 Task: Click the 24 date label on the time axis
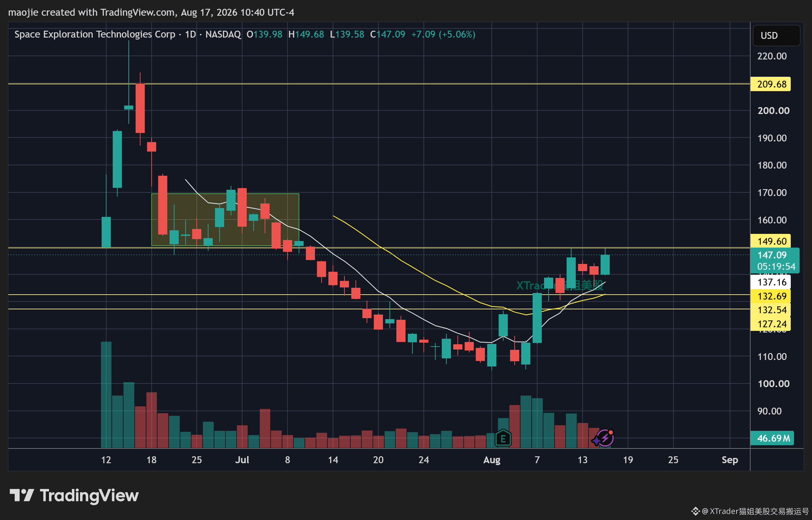click(x=424, y=460)
